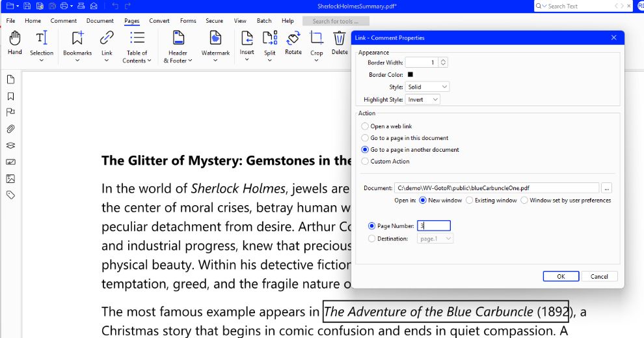The width and height of the screenshot is (644, 338).
Task: Choose Open in New window
Action: coord(423,200)
